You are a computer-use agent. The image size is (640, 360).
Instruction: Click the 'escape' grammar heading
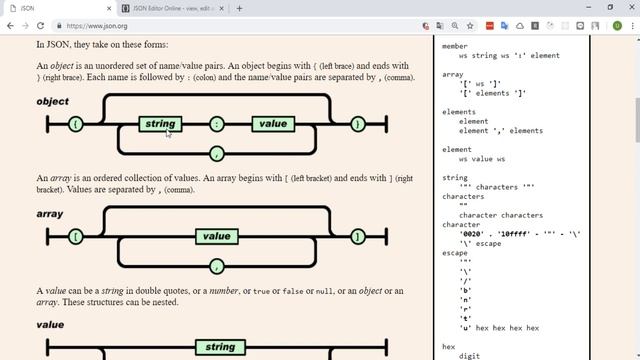pos(455,253)
